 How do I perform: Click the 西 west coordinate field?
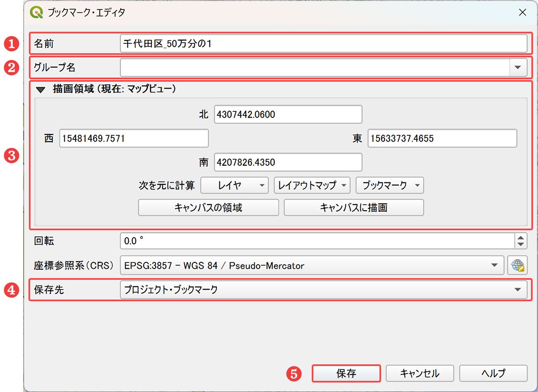click(134, 138)
